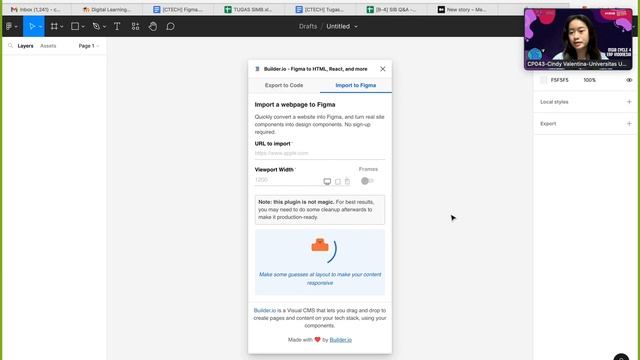Close the Builder.io plugin window

click(382, 69)
